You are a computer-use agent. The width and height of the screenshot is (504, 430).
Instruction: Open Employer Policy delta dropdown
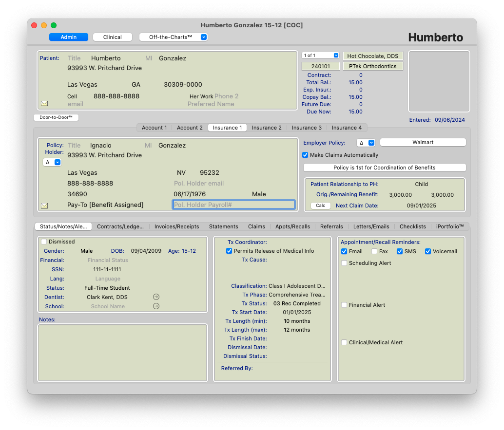coord(366,143)
